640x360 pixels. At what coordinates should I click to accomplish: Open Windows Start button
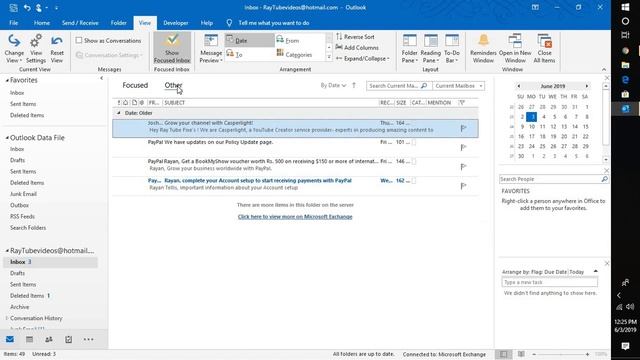click(x=625, y=7)
